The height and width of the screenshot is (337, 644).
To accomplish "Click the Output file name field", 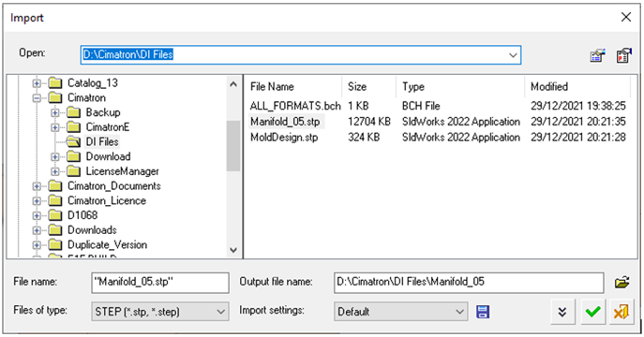I will pos(469,282).
